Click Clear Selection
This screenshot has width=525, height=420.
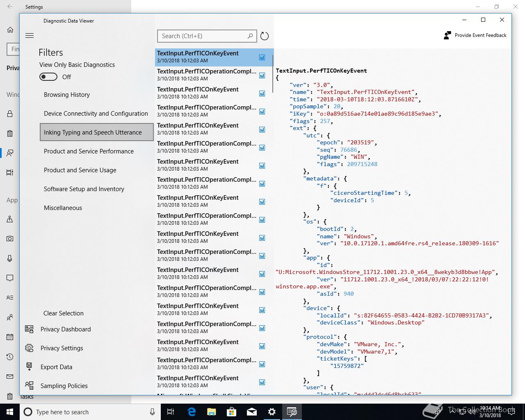[x=64, y=313]
